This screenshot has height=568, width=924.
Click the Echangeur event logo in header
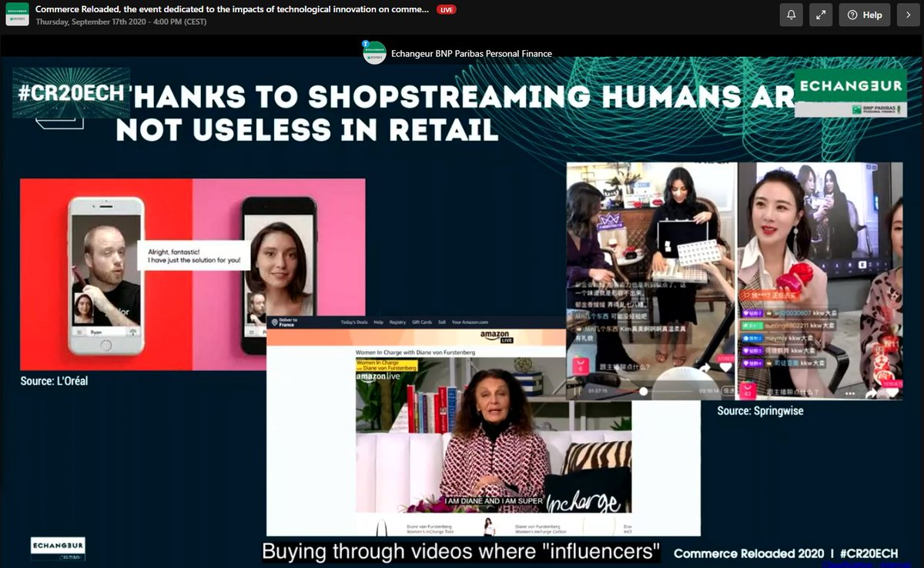[17, 15]
